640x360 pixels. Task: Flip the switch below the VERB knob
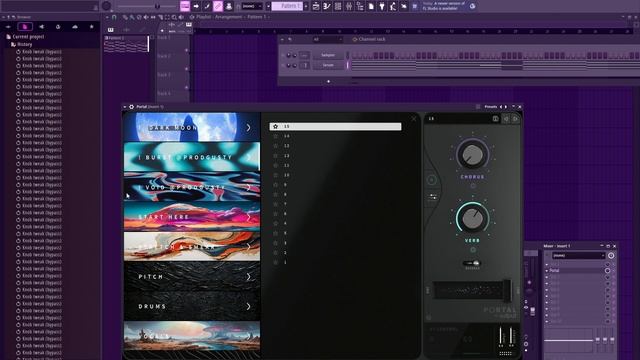472,263
